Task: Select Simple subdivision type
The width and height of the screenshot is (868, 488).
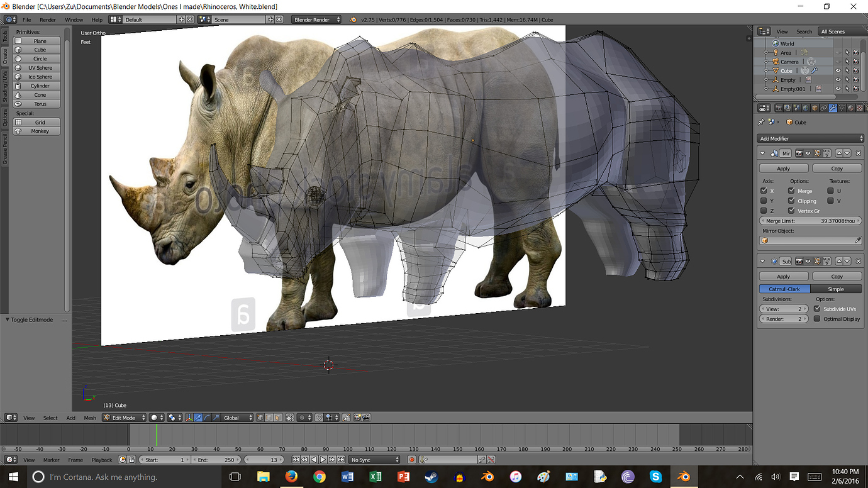Action: pos(836,289)
